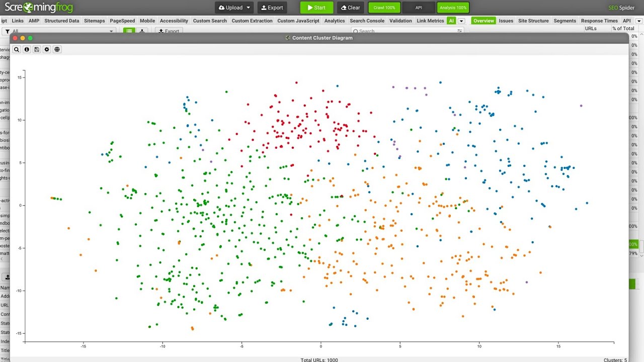Screen dimensions: 644x362
Task: Open the diagram info icon
Action: (x=27, y=49)
